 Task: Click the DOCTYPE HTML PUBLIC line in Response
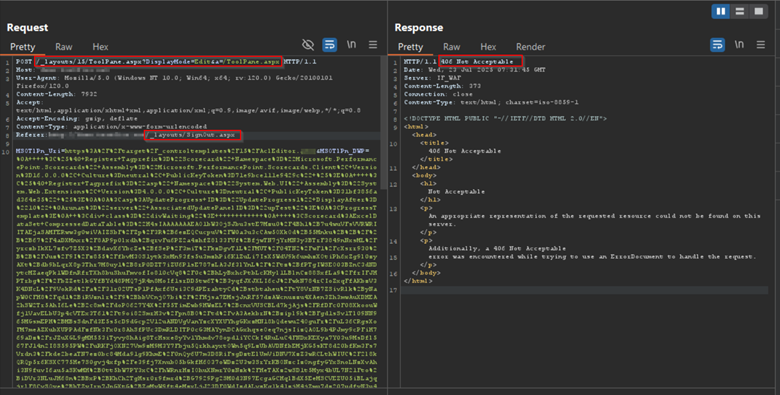[505, 118]
